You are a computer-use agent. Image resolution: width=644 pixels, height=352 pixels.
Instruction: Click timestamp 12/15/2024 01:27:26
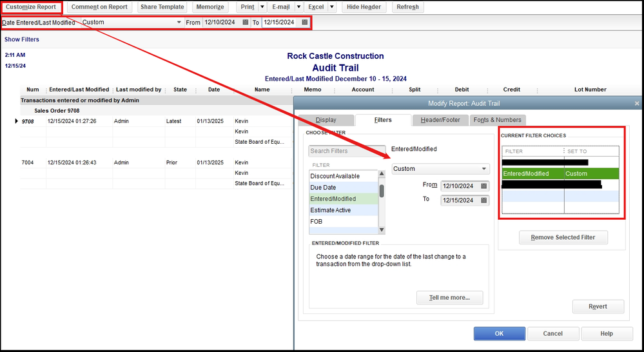72,121
